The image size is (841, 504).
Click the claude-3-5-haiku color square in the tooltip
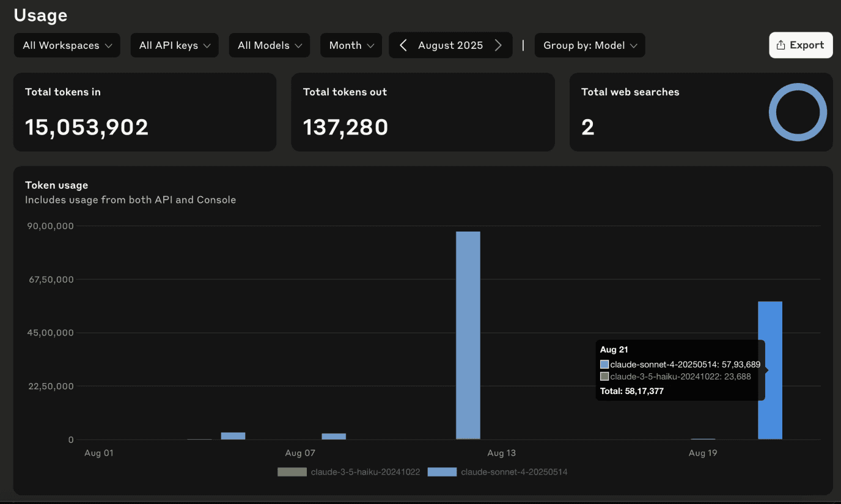[x=604, y=376]
